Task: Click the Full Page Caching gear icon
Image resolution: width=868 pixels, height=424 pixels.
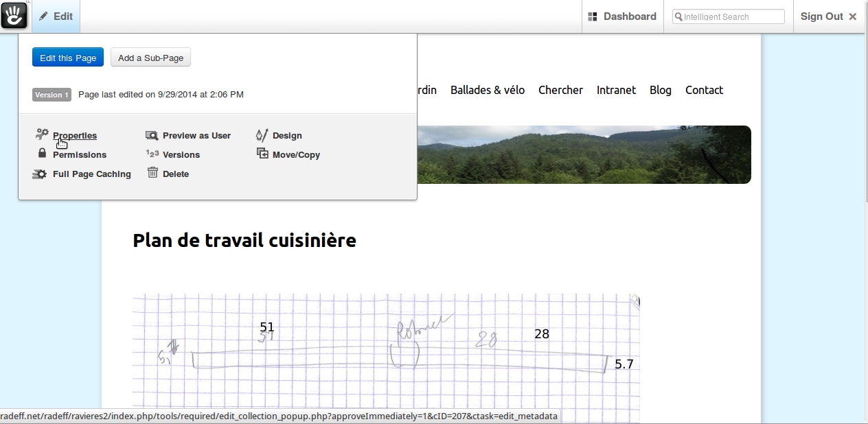Action: click(x=40, y=174)
